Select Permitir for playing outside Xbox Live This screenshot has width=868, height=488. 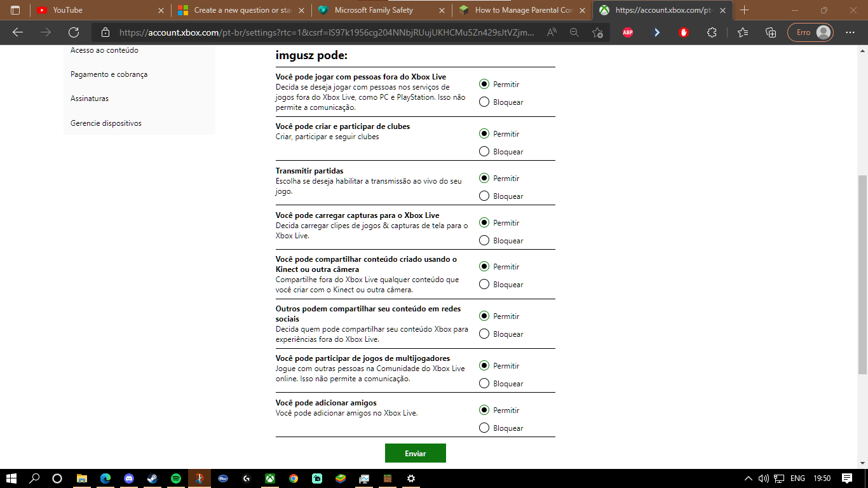point(484,84)
